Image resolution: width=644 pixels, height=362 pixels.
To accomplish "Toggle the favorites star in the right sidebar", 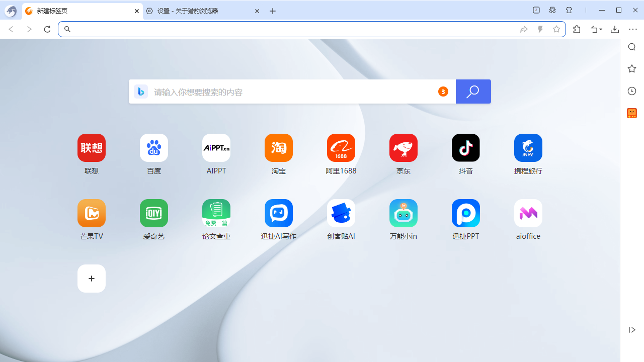I will click(x=631, y=68).
